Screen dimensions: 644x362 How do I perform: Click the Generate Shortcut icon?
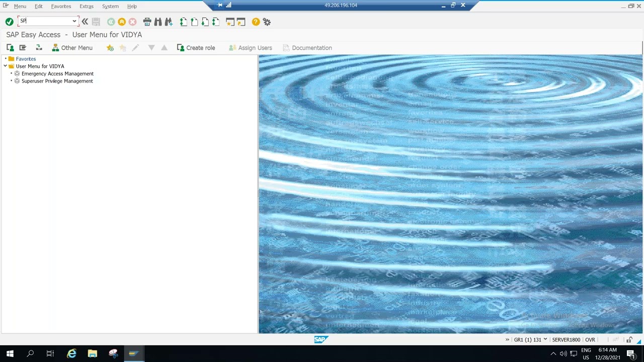(241, 22)
